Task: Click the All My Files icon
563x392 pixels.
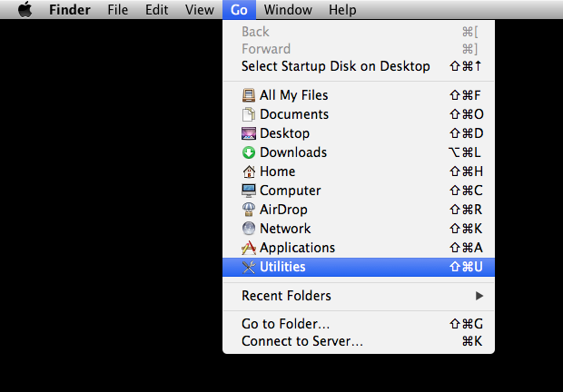Action: tap(249, 95)
